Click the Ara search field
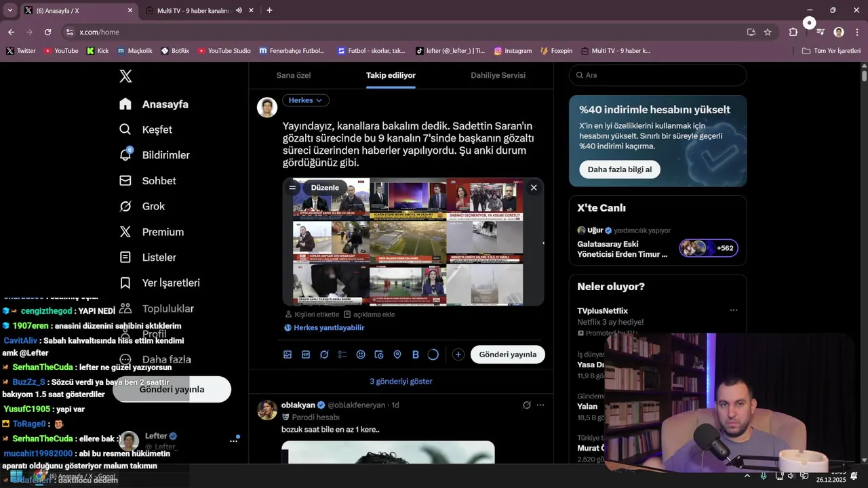The width and height of the screenshot is (868, 488). [x=658, y=75]
